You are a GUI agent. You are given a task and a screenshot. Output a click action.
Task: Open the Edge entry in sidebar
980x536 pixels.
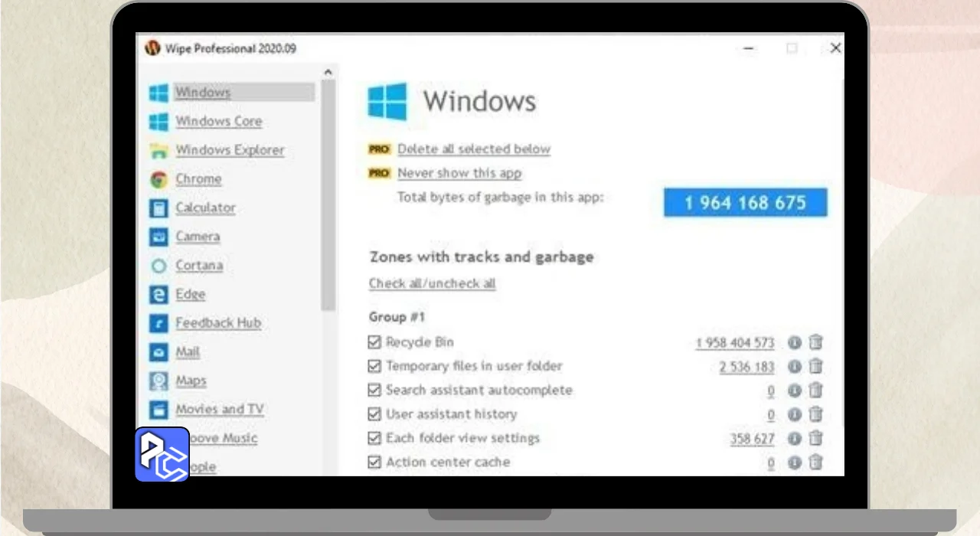[x=191, y=295]
